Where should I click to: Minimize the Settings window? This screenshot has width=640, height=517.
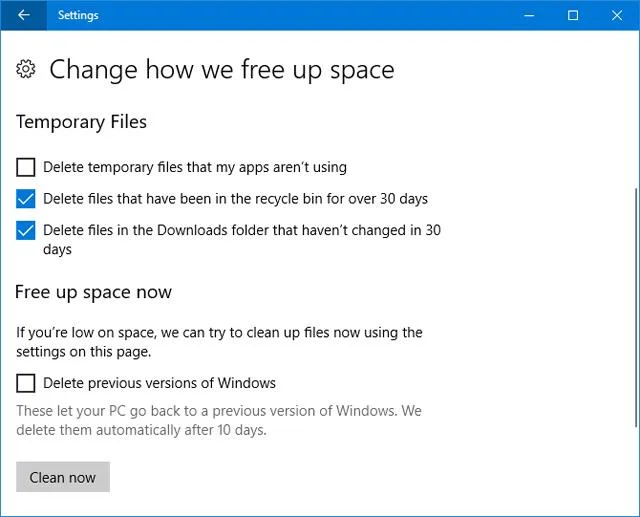(x=529, y=15)
